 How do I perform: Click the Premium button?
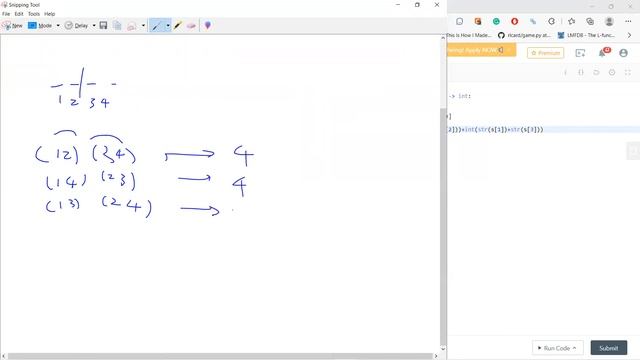click(546, 53)
